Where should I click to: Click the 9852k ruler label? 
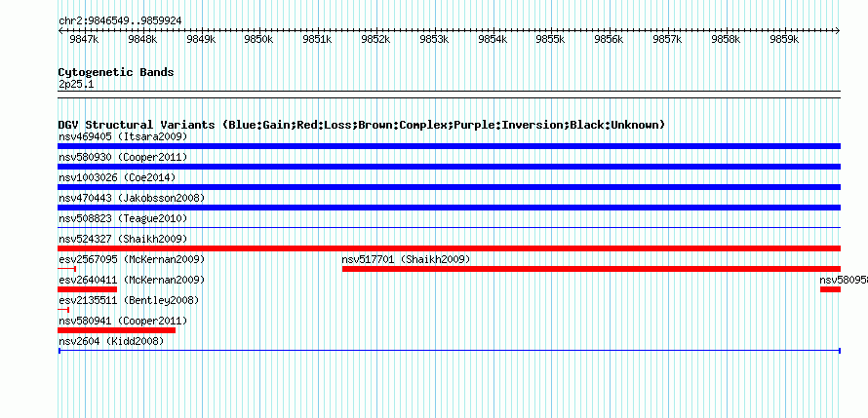coord(375,39)
